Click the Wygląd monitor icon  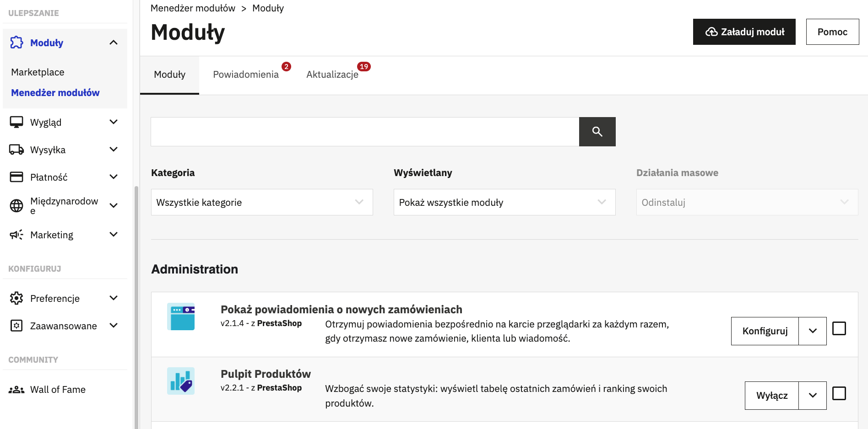16,122
